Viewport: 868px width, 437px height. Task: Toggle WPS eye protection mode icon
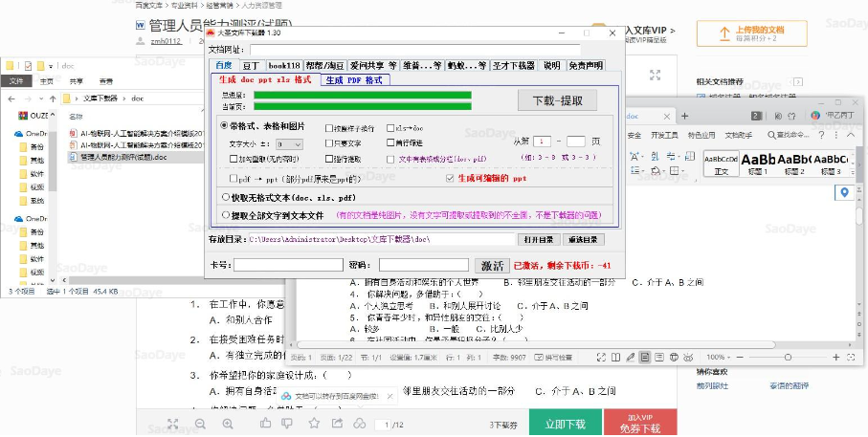688,358
